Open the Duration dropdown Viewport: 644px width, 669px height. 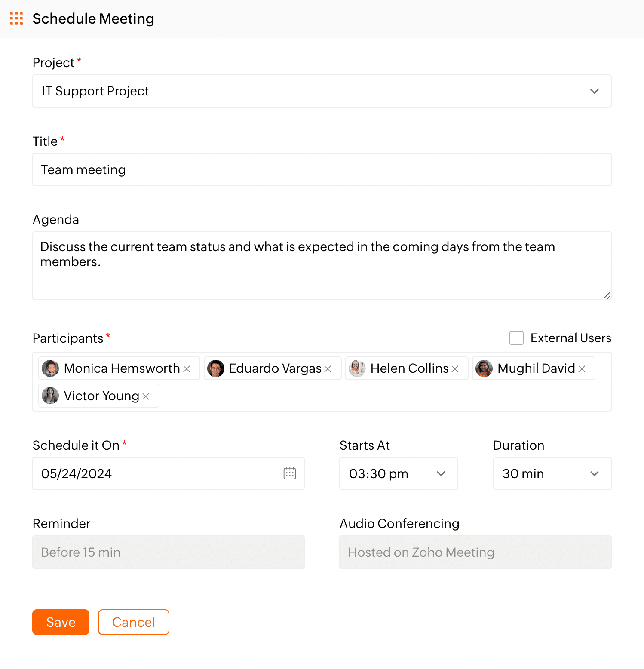coord(552,473)
